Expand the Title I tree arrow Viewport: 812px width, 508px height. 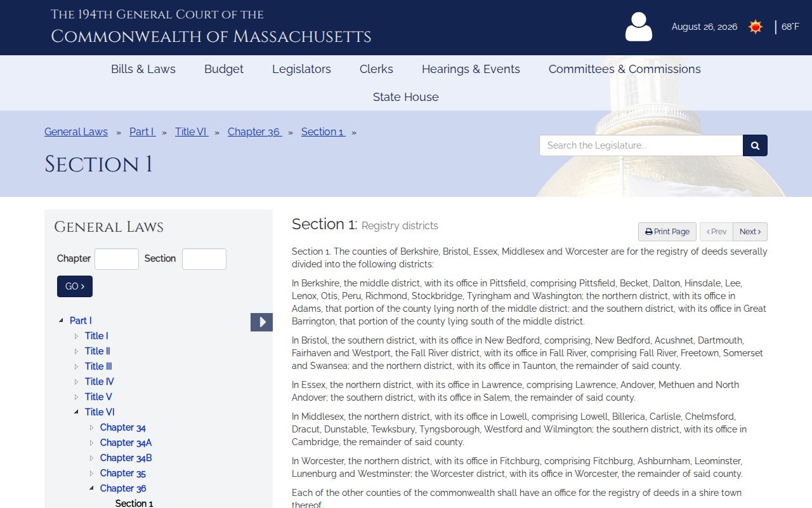(76, 336)
